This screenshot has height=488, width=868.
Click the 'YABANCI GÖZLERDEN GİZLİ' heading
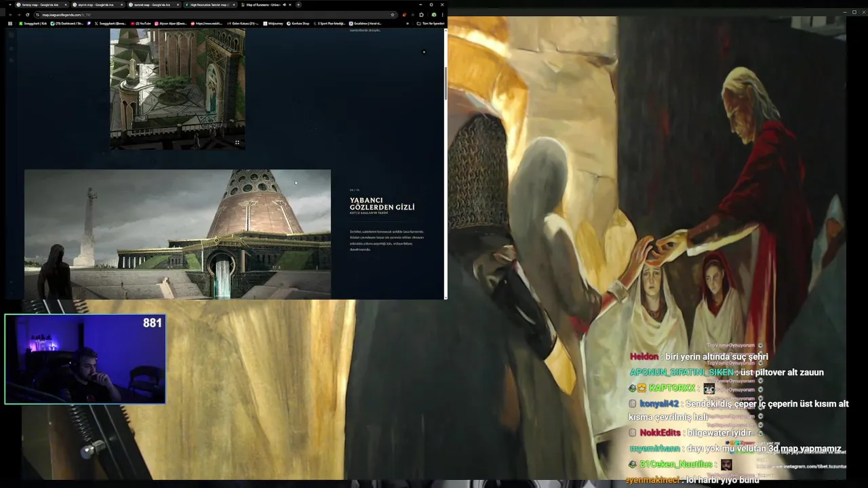(x=382, y=204)
